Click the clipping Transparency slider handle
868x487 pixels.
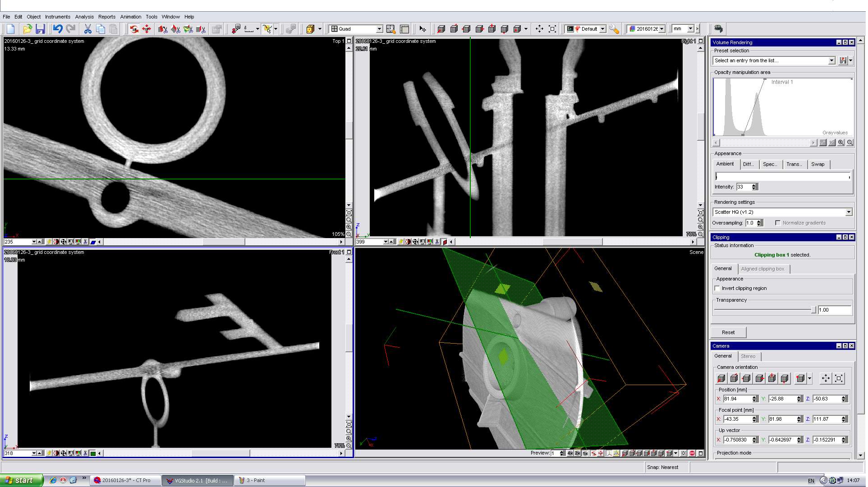813,310
